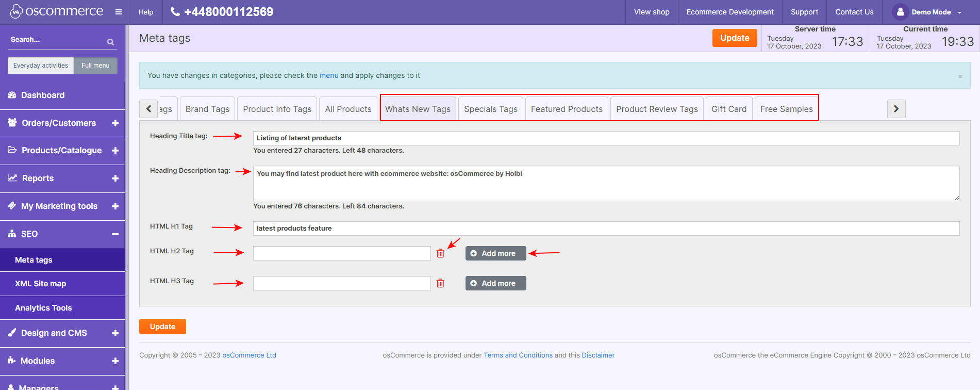Click the HTML H1 Tag input
Viewport: 980px width, 390px height.
click(606, 229)
